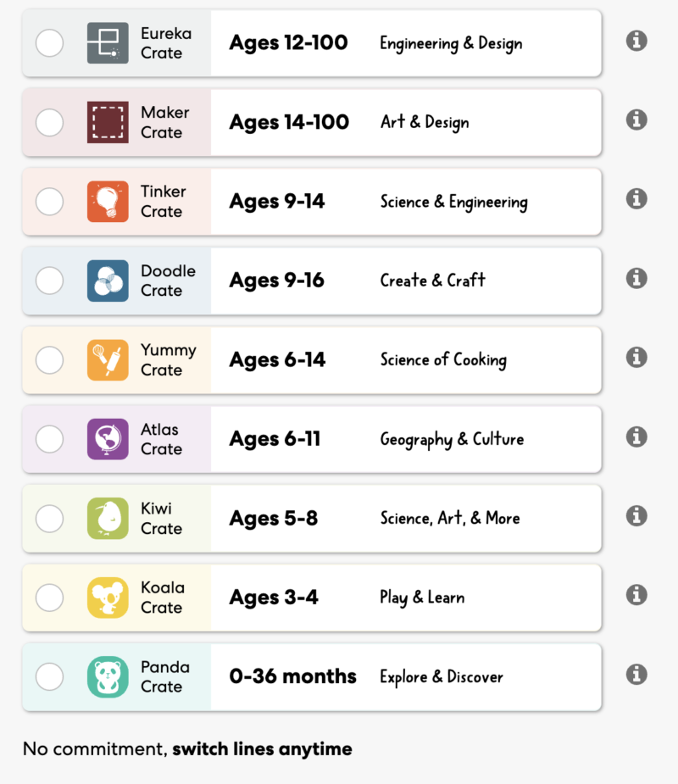Image resolution: width=678 pixels, height=784 pixels.
Task: Click the Science of Cooking text
Action: coord(443,360)
